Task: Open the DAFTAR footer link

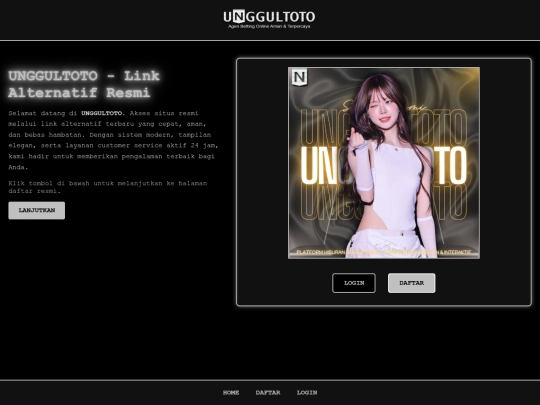Action: click(x=268, y=392)
